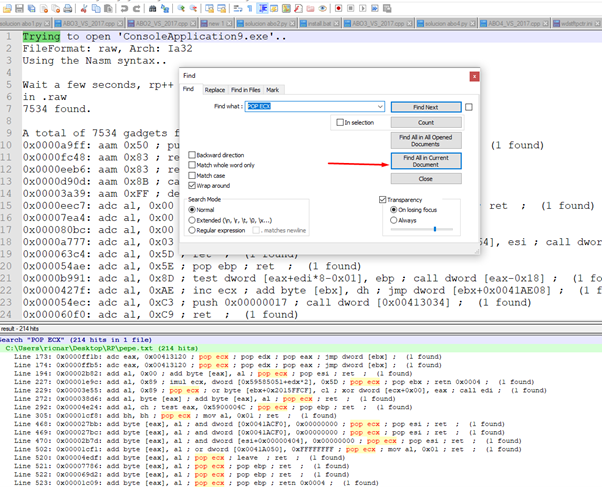Open the install.bat document tab
Screen dimensions: 602x487
(320, 23)
